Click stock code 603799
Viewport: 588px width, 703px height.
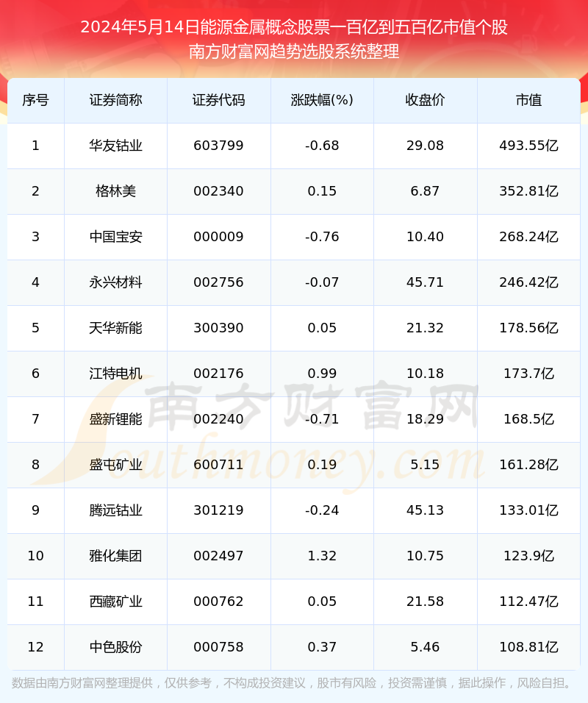click(x=219, y=146)
